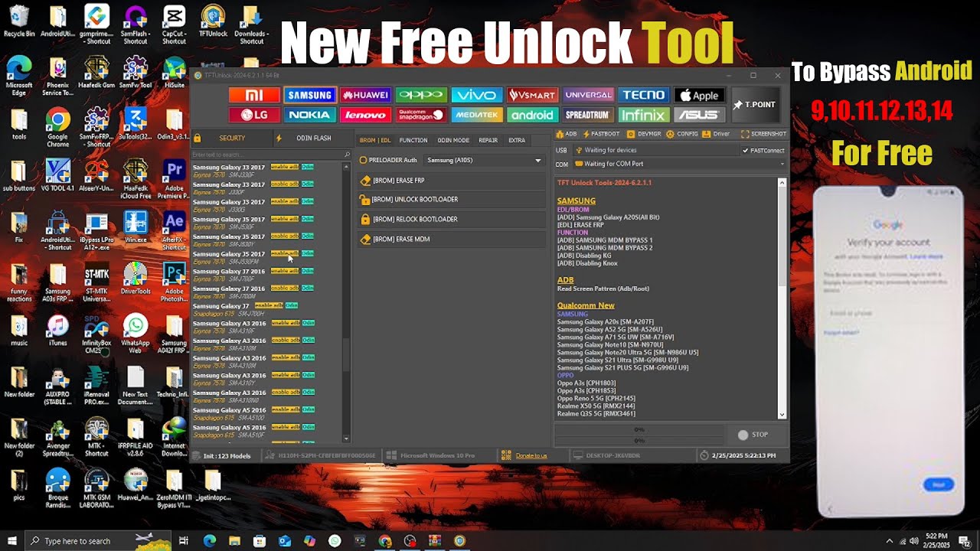980x551 pixels.
Task: Open the ADB tool
Action: tap(567, 134)
